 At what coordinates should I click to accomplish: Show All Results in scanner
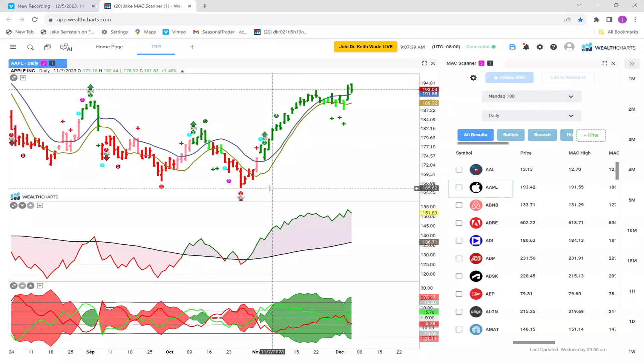(x=475, y=135)
